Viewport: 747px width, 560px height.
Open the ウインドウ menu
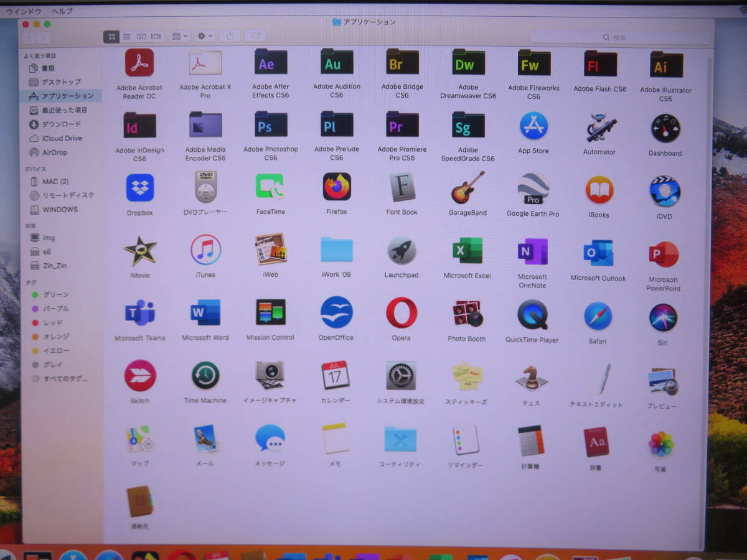pyautogui.click(x=23, y=11)
